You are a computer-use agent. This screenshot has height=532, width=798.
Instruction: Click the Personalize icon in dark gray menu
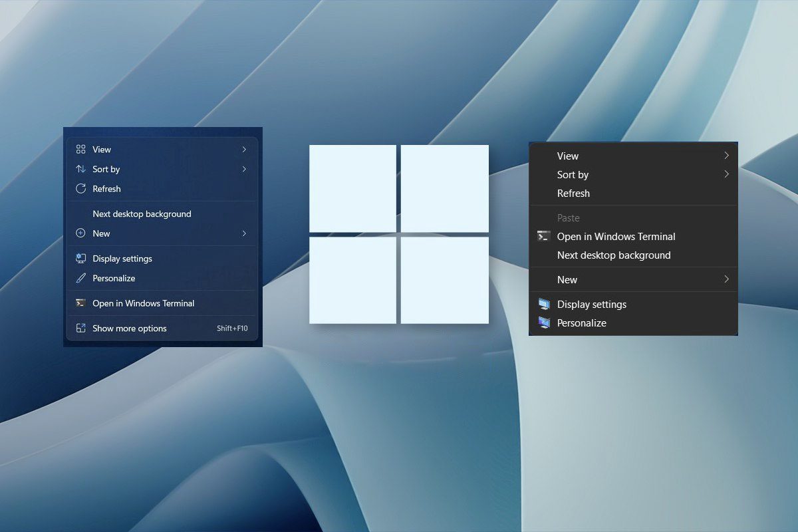click(x=544, y=323)
